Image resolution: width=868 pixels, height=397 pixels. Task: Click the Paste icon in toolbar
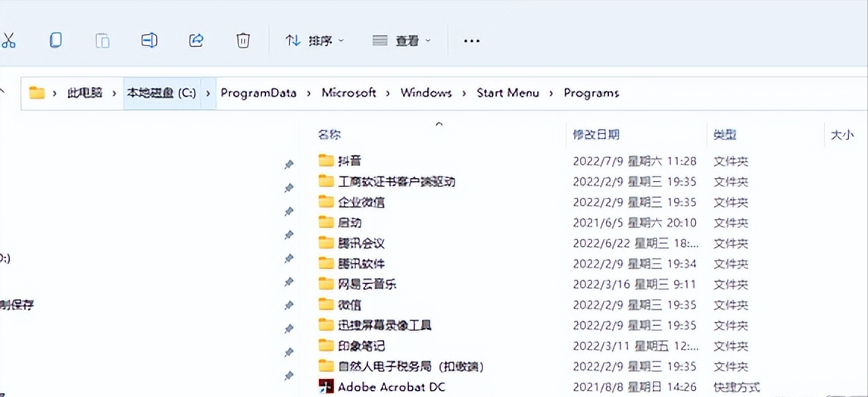pos(102,40)
